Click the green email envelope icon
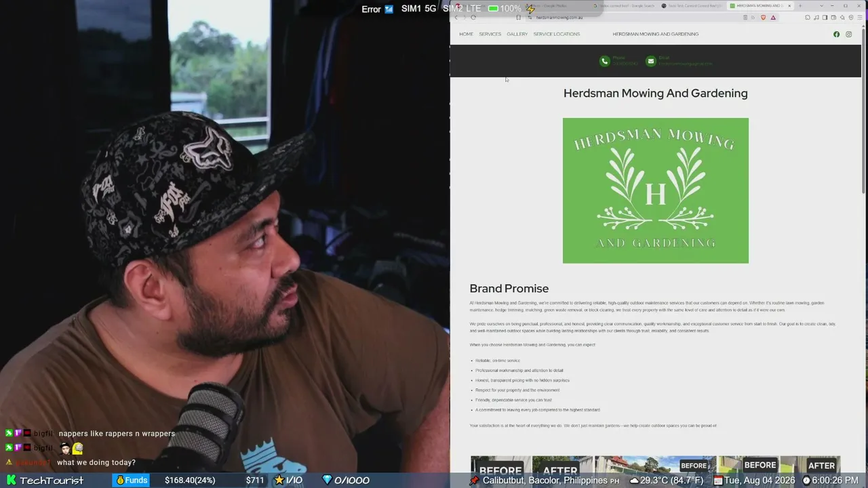This screenshot has height=488, width=868. [x=651, y=61]
